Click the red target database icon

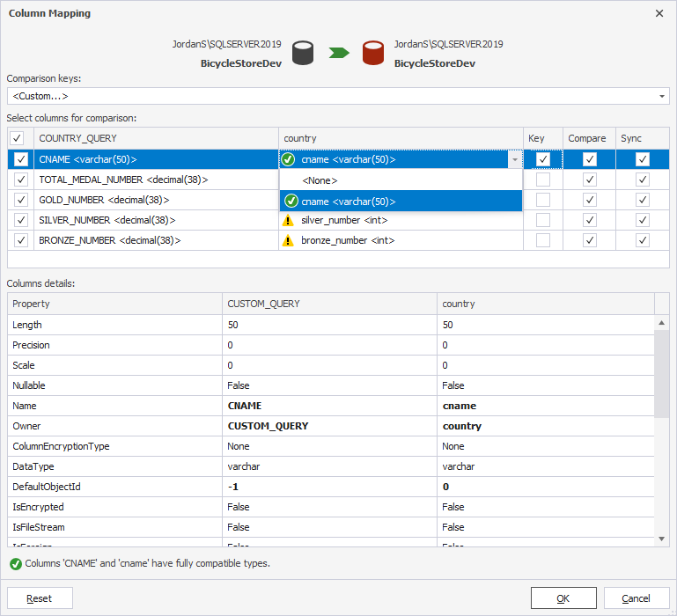373,53
